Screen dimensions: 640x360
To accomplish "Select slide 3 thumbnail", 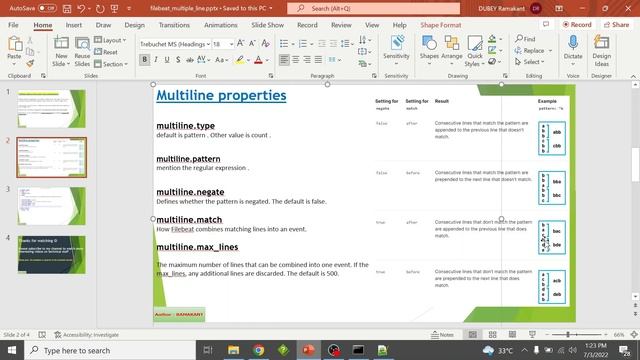I will pyautogui.click(x=51, y=206).
